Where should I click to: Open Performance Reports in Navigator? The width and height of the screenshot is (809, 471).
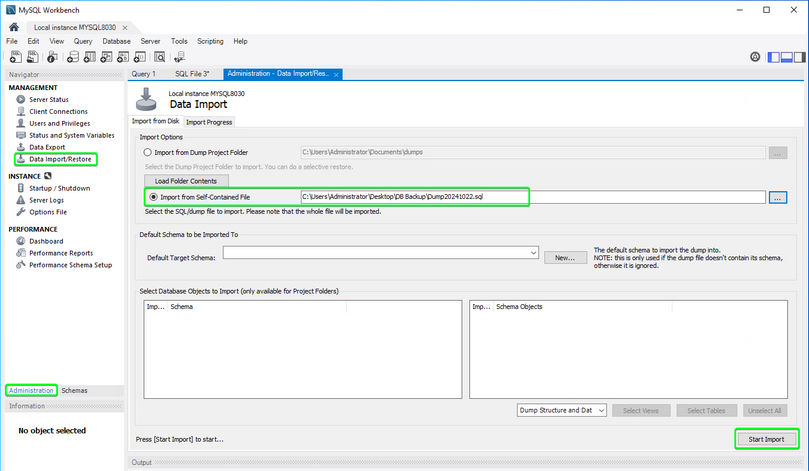(61, 253)
